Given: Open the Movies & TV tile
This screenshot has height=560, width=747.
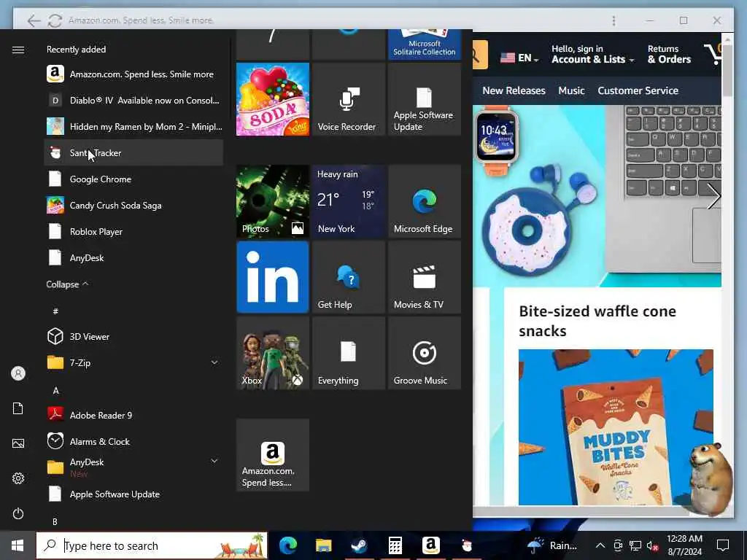Looking at the screenshot, I should (425, 277).
